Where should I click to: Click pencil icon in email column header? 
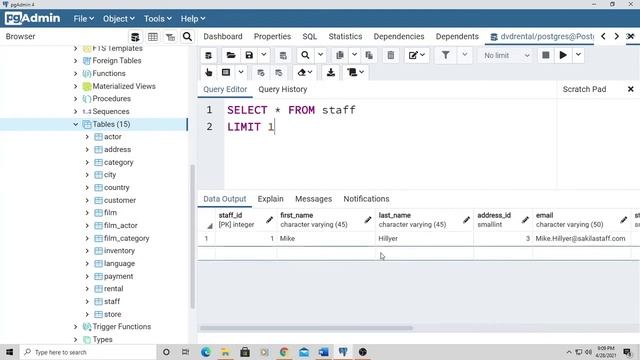click(623, 220)
